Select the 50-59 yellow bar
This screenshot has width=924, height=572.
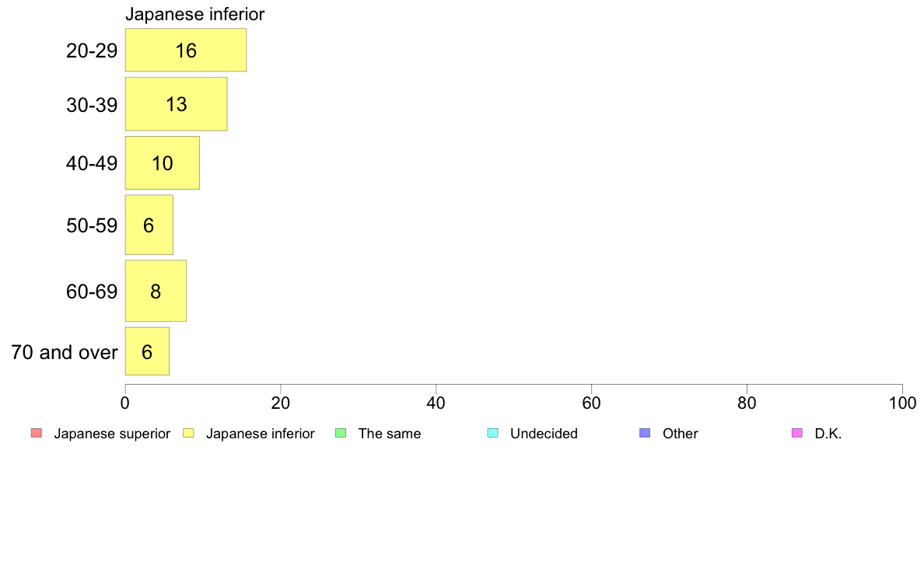coord(149,225)
